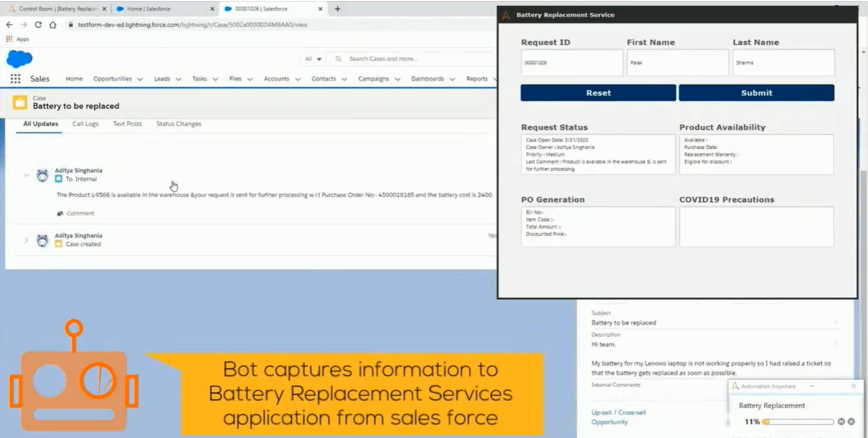Go back using the browser back arrow

click(x=9, y=25)
